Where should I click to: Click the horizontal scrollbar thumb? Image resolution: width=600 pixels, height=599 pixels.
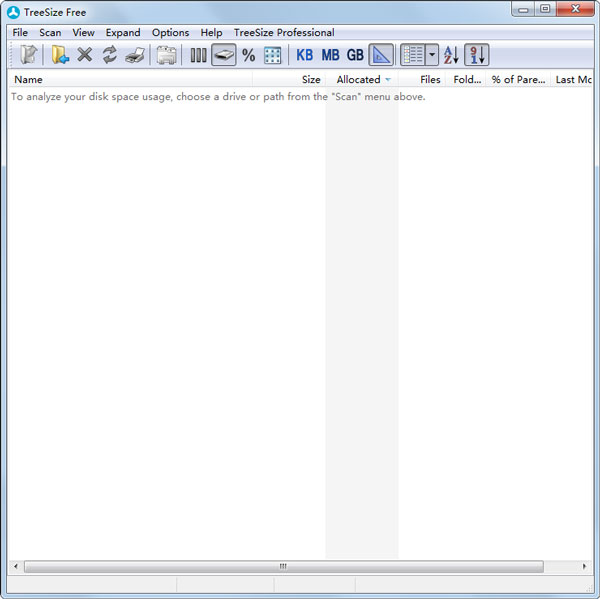[x=284, y=566]
